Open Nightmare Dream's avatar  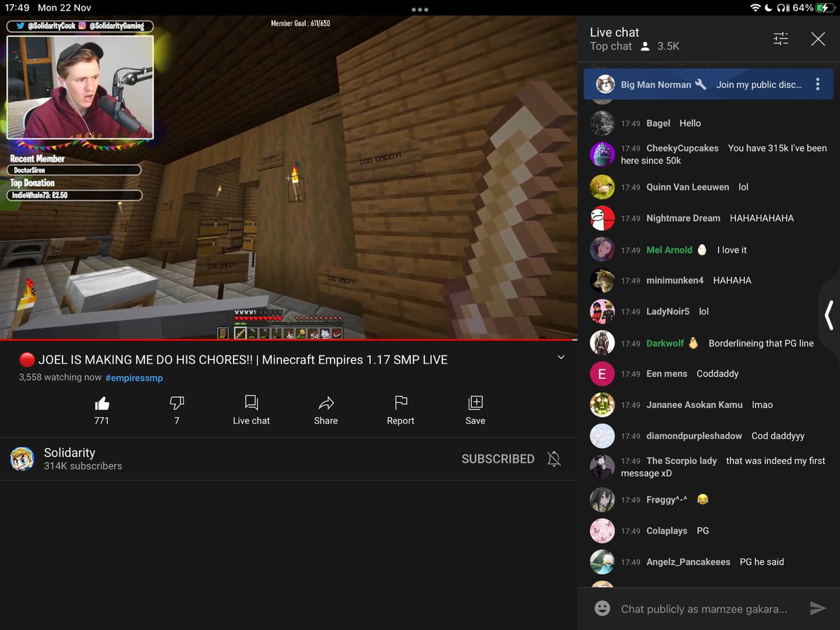pos(602,218)
